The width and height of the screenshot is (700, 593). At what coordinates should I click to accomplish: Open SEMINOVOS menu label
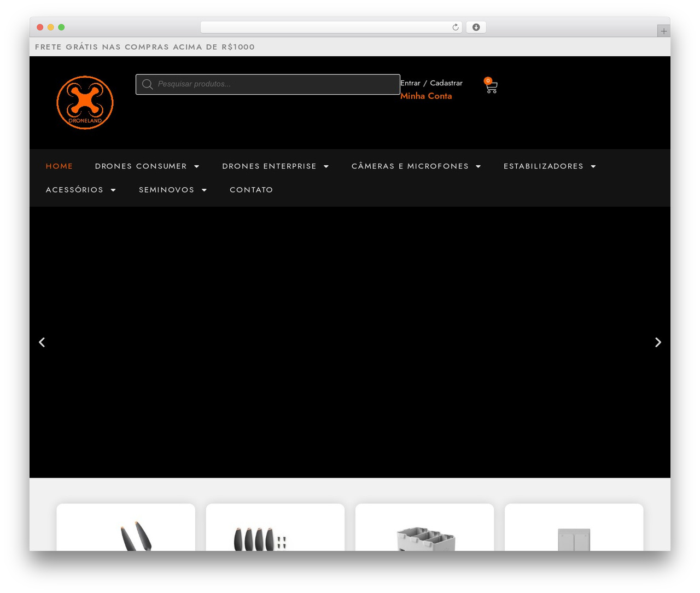pyautogui.click(x=166, y=190)
